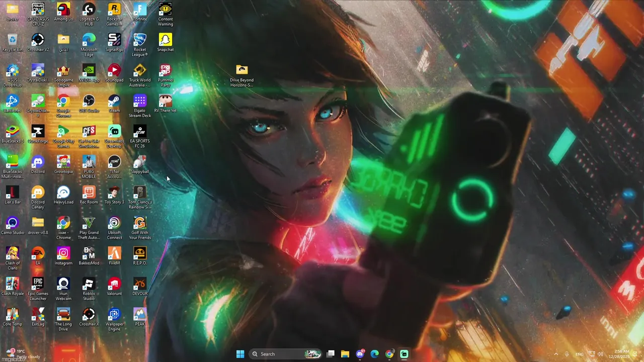This screenshot has width=644, height=362.
Task: Select Play Grand Theft Auto shortcut
Action: 89,228
